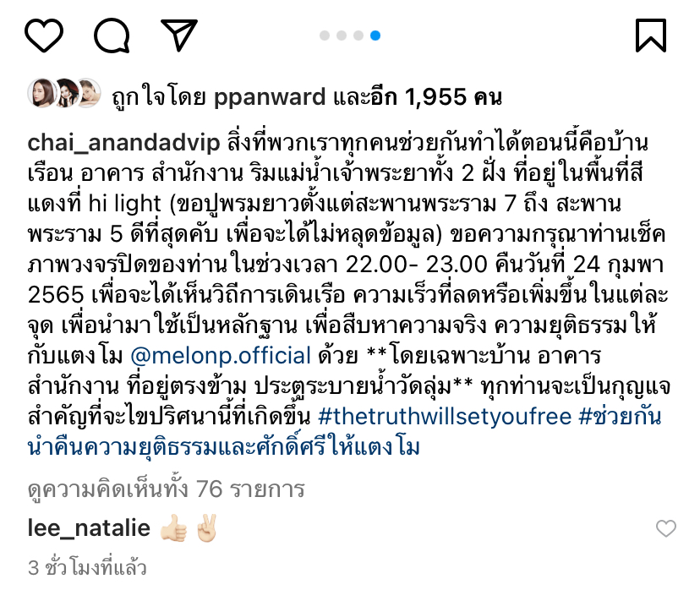The height and width of the screenshot is (590, 700).
Task: Select active blue carousel dot
Action: tap(375, 36)
